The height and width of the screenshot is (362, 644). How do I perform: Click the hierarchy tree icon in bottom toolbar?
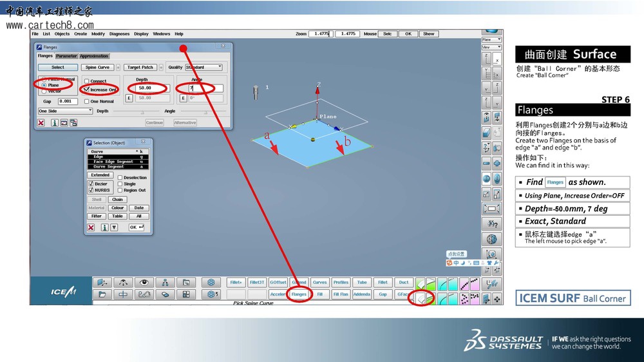[x=166, y=282]
